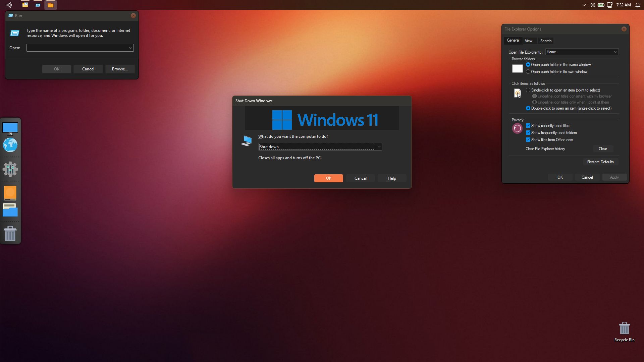This screenshot has height=362, width=644.
Task: Open the gear settings dock icon
Action: click(x=10, y=169)
